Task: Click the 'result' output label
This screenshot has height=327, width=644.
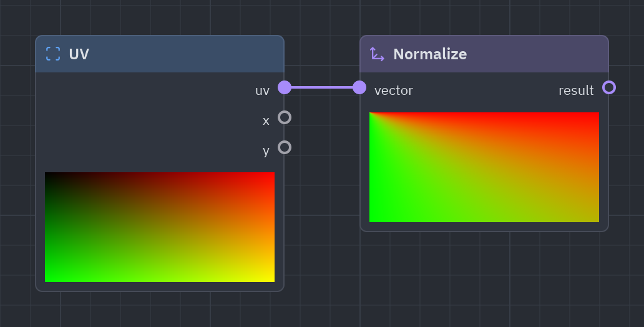Action: coord(576,90)
